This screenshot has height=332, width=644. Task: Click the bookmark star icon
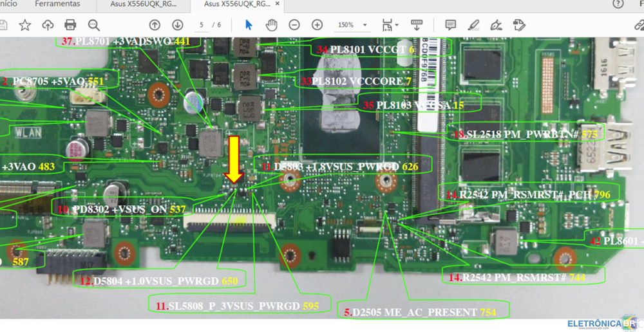[24, 25]
